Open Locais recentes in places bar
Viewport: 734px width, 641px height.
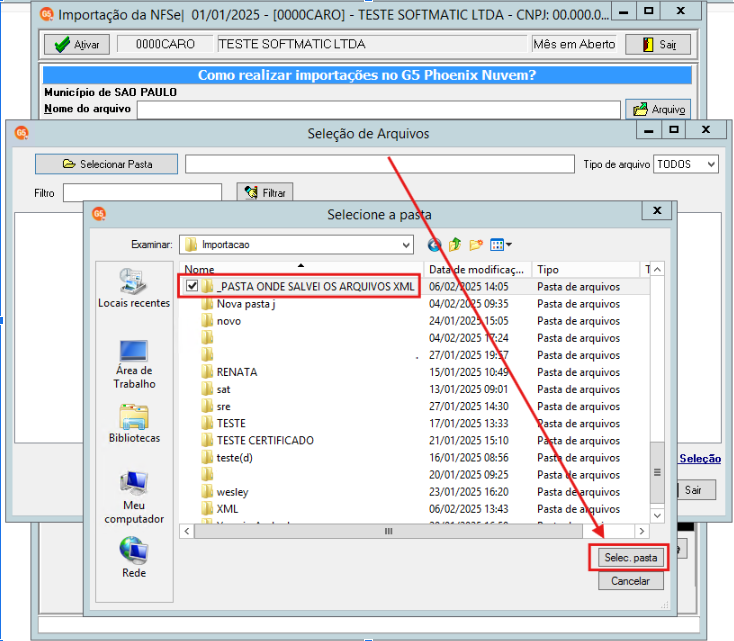pos(134,288)
